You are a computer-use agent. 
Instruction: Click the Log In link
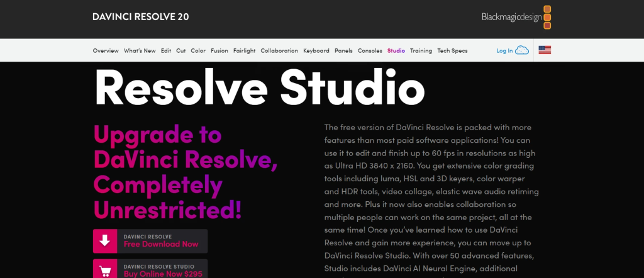coord(504,50)
